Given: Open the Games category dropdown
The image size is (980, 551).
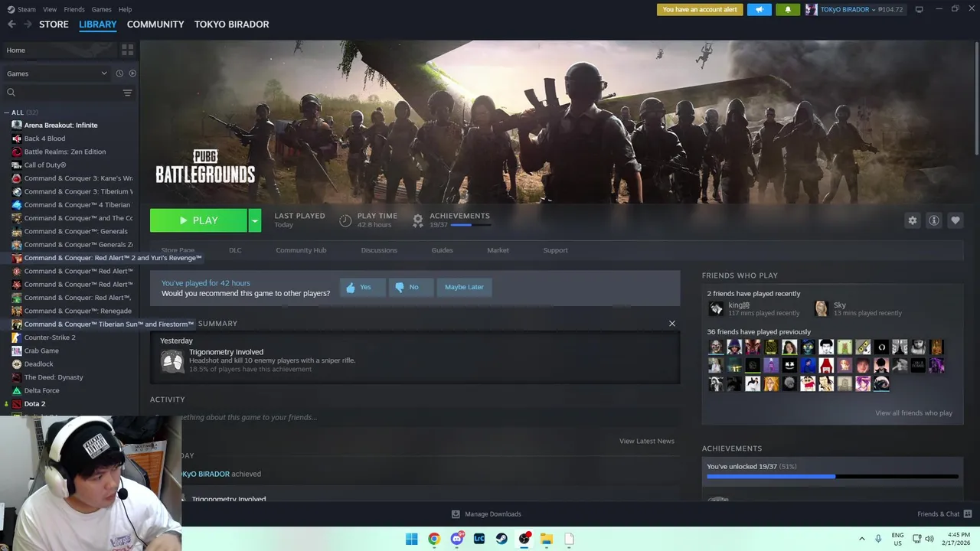Looking at the screenshot, I should [x=57, y=73].
